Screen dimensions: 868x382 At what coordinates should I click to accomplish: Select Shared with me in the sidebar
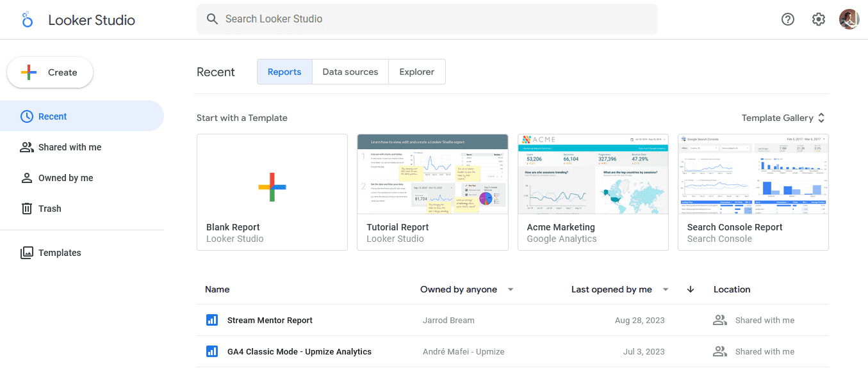(82, 147)
